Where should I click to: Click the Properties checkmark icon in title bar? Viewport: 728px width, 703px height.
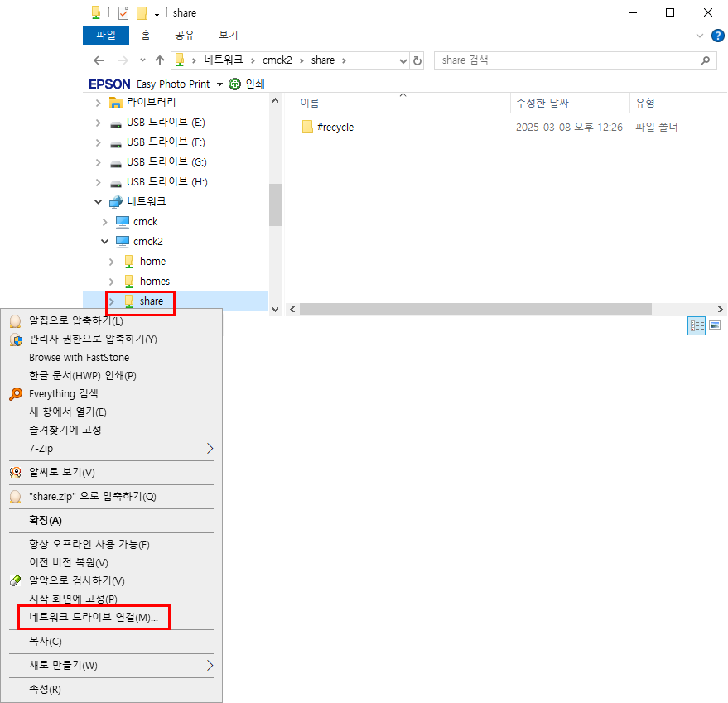click(x=123, y=13)
